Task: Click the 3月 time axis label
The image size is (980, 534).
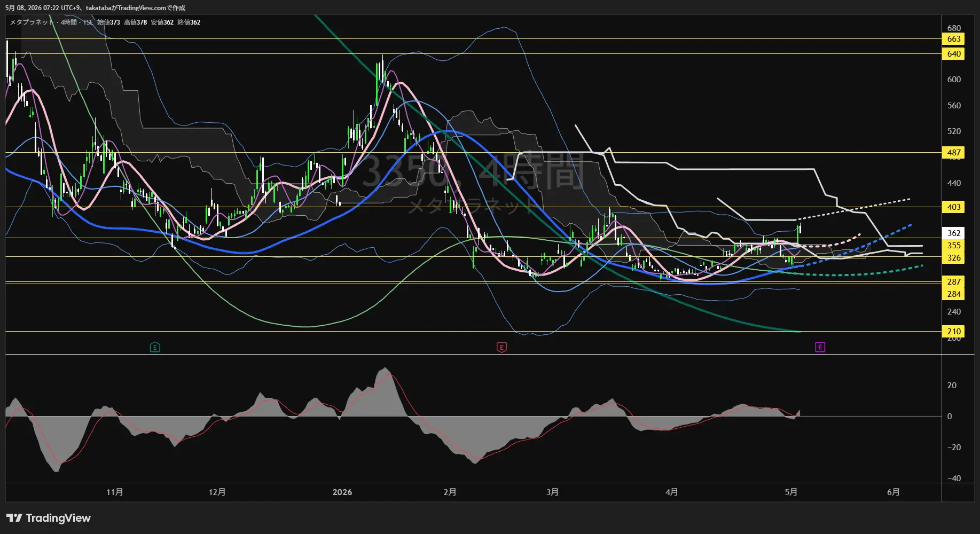Action: pos(552,492)
